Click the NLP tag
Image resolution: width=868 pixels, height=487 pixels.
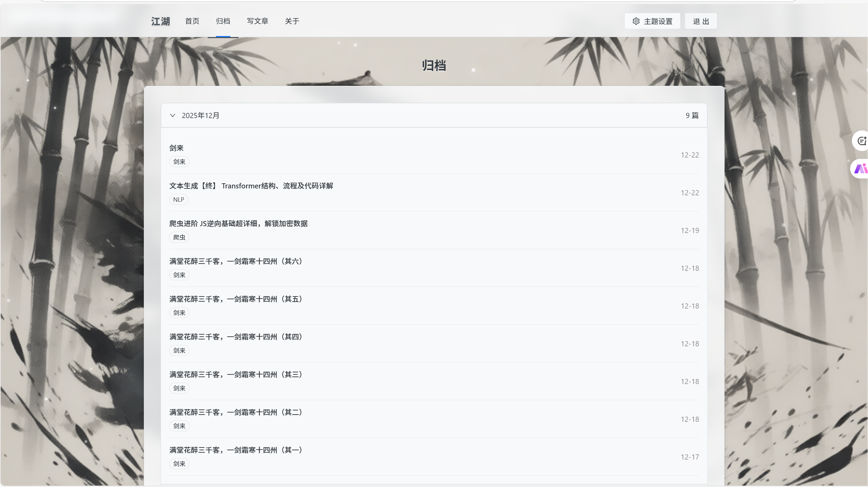pyautogui.click(x=178, y=199)
